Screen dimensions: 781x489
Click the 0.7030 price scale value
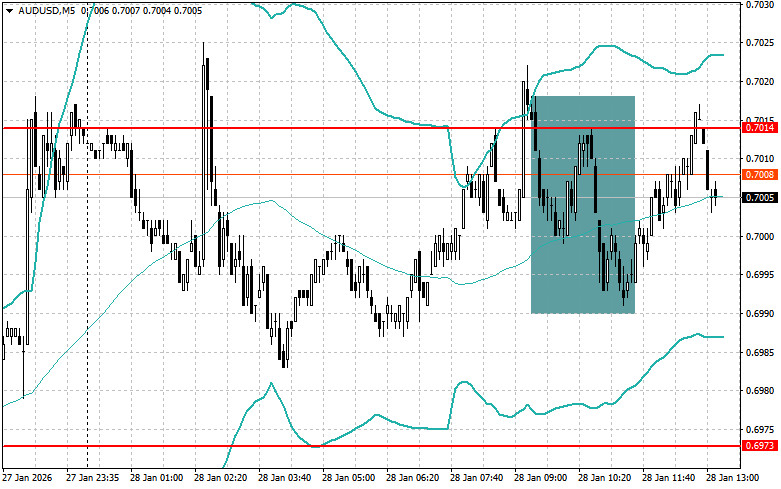pyautogui.click(x=760, y=4)
